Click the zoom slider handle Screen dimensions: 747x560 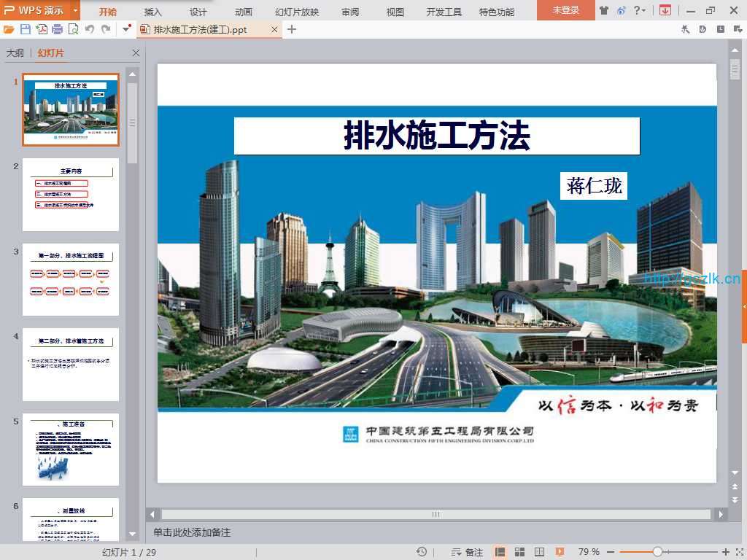click(x=657, y=552)
